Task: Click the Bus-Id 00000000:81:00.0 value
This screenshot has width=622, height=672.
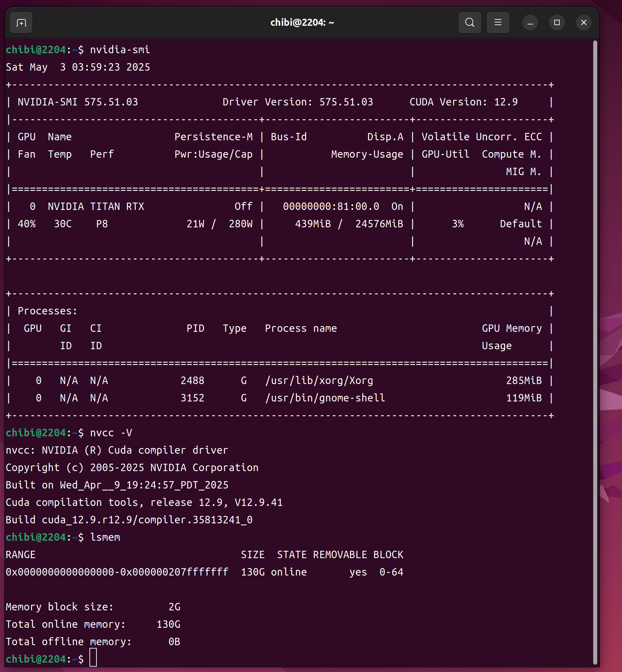Action: (x=331, y=206)
